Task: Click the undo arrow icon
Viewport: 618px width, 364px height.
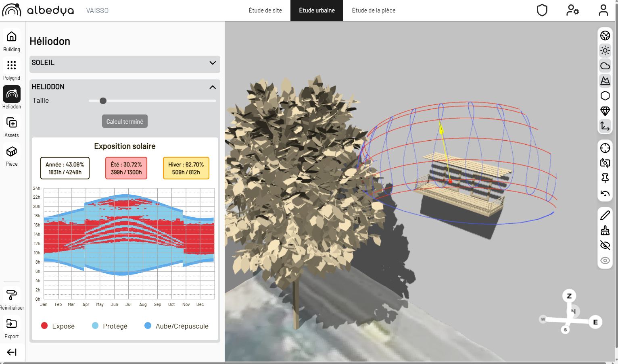Action: click(x=605, y=193)
